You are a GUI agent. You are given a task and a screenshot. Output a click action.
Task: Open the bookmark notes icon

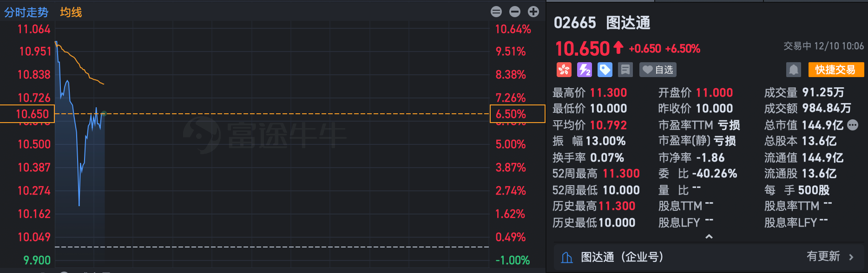(x=625, y=70)
